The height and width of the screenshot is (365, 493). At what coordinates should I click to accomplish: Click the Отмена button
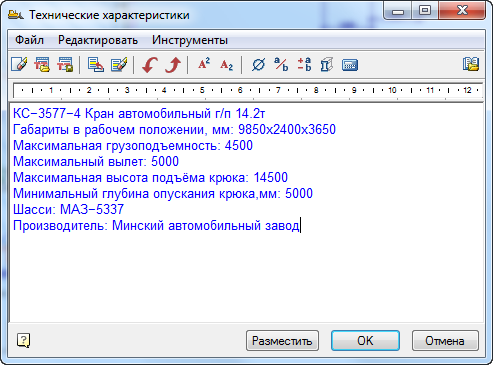tap(445, 341)
